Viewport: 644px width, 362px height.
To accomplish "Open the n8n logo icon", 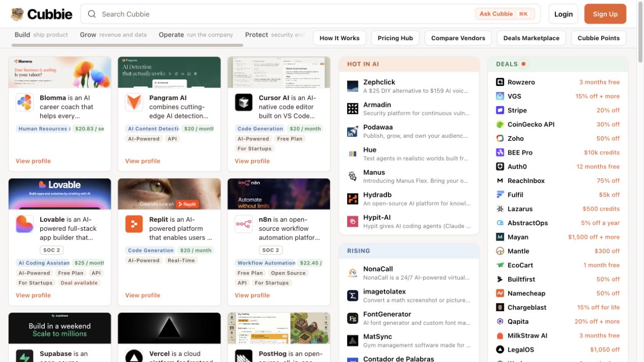I will click(243, 224).
